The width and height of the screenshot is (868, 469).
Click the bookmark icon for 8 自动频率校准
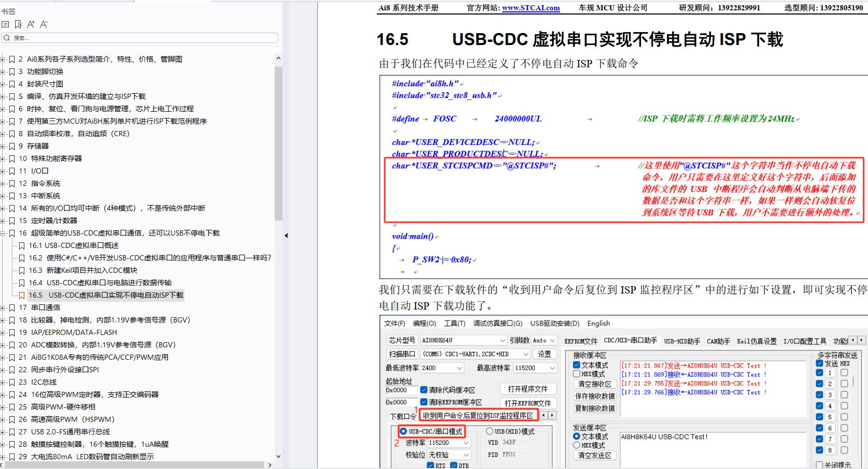(x=12, y=134)
